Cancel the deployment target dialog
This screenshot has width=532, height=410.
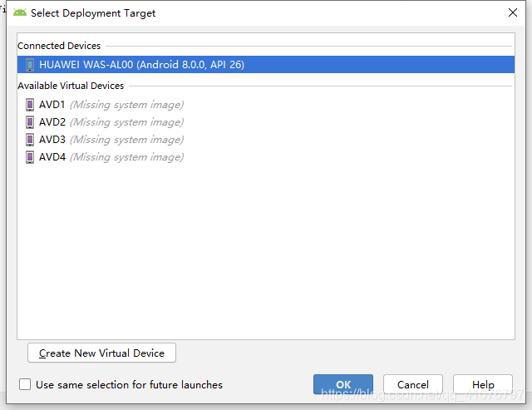[x=413, y=384]
